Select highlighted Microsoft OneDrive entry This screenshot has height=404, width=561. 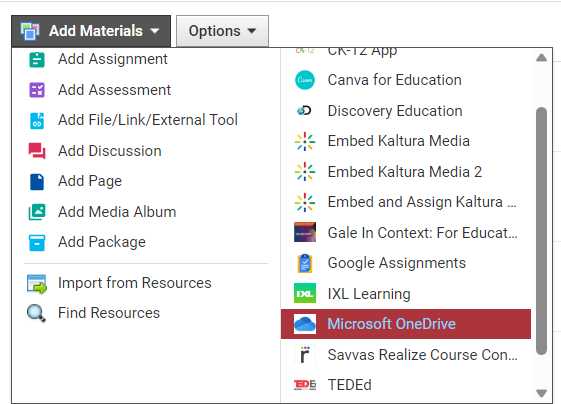tap(406, 324)
